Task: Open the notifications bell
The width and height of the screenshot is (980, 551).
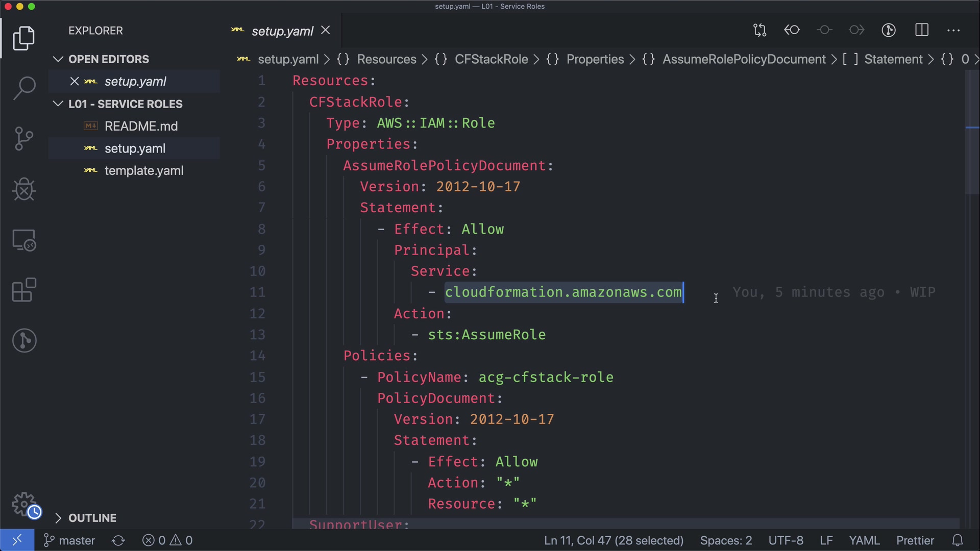Action: [958, 540]
